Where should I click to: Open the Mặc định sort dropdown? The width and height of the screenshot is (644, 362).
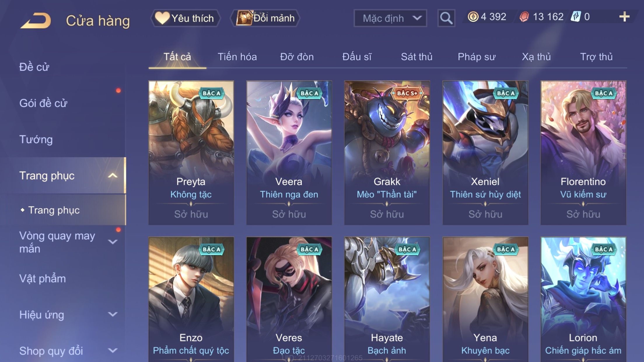390,18
